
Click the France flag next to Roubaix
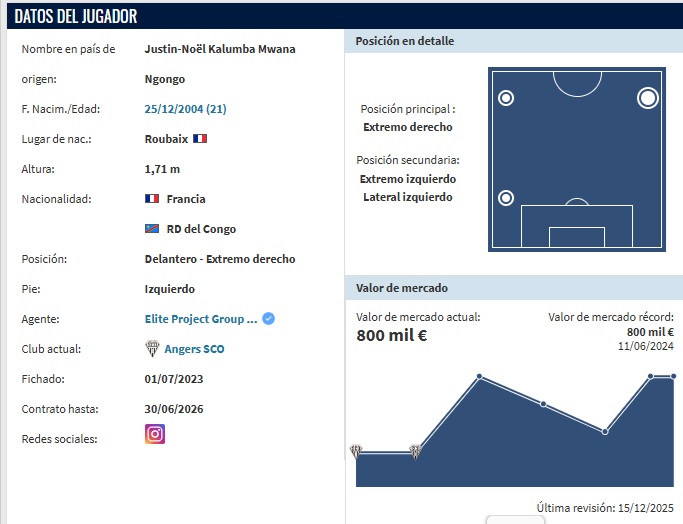[x=200, y=139]
